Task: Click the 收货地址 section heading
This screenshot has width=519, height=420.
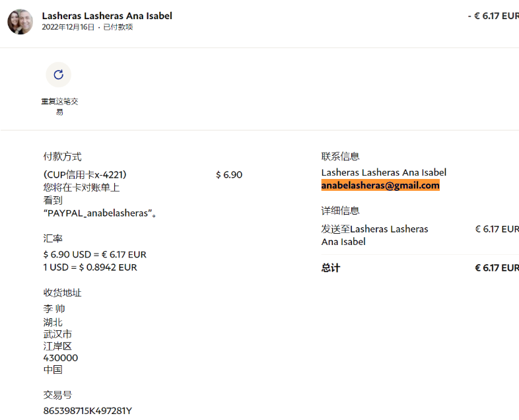Action: click(62, 293)
